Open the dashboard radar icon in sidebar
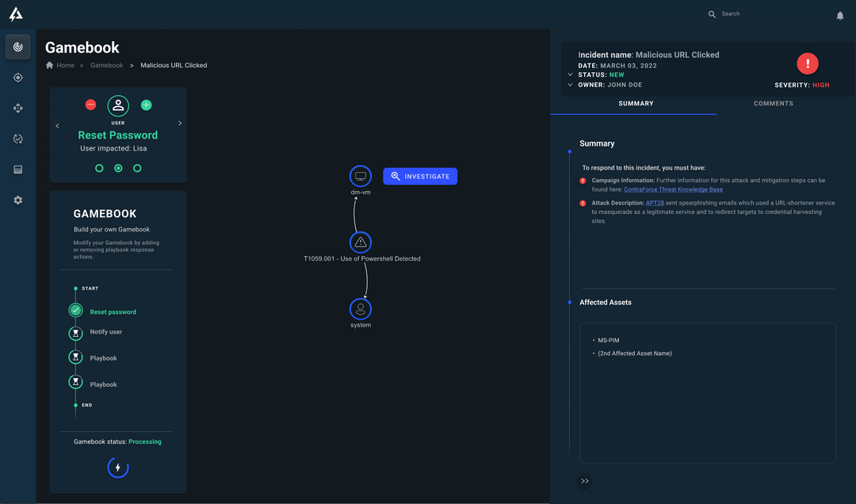The height and width of the screenshot is (504, 856). pyautogui.click(x=18, y=47)
